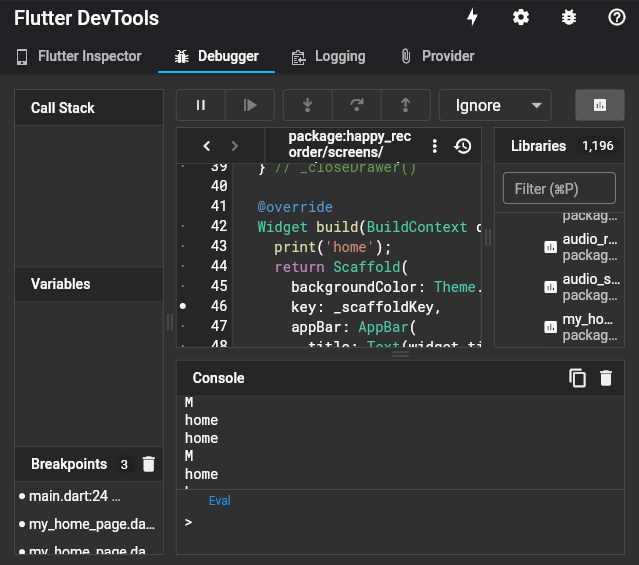639x565 pixels.
Task: Open the help question mark icon
Action: [x=617, y=18]
